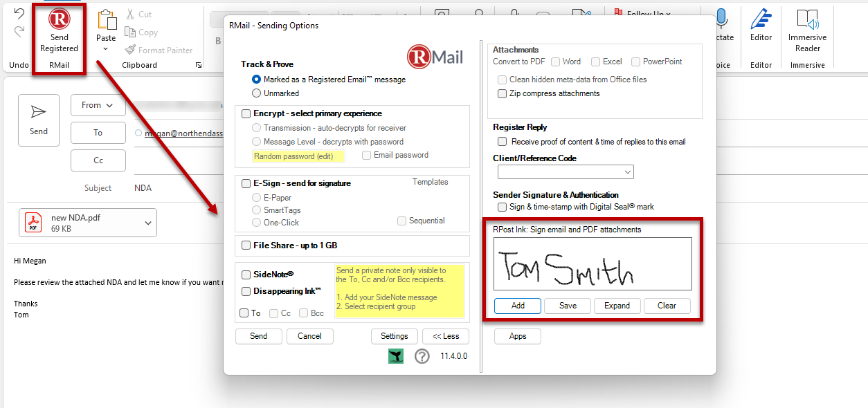Select Marked as a Registered Email option
Image resolution: width=868 pixels, height=408 pixels.
[x=257, y=80]
